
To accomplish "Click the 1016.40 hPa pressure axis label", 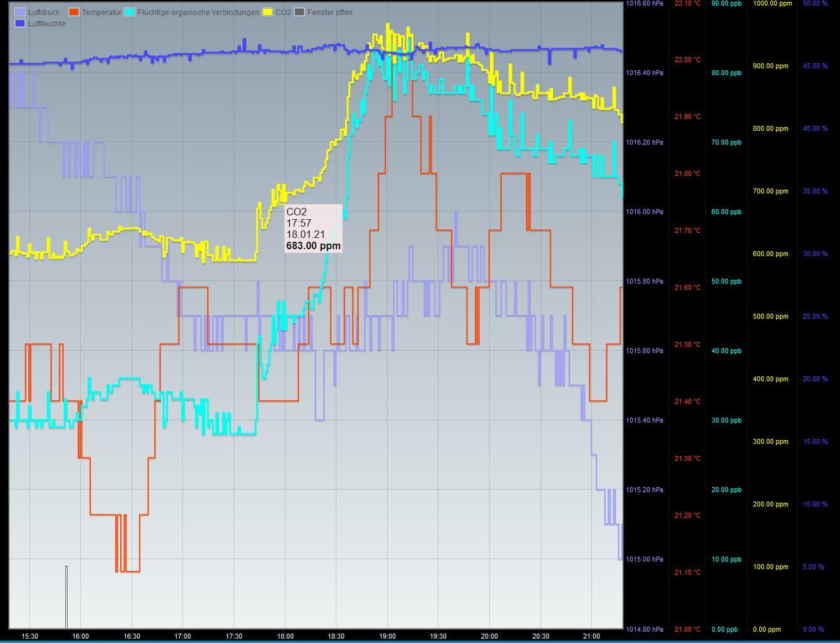I will click(x=645, y=73).
